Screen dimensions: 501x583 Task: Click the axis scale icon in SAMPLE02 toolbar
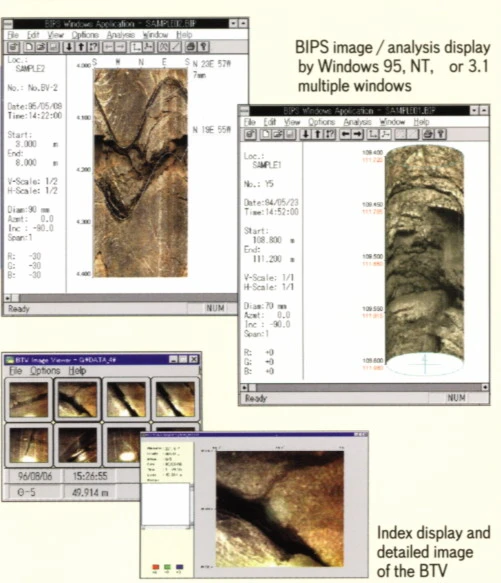136,47
